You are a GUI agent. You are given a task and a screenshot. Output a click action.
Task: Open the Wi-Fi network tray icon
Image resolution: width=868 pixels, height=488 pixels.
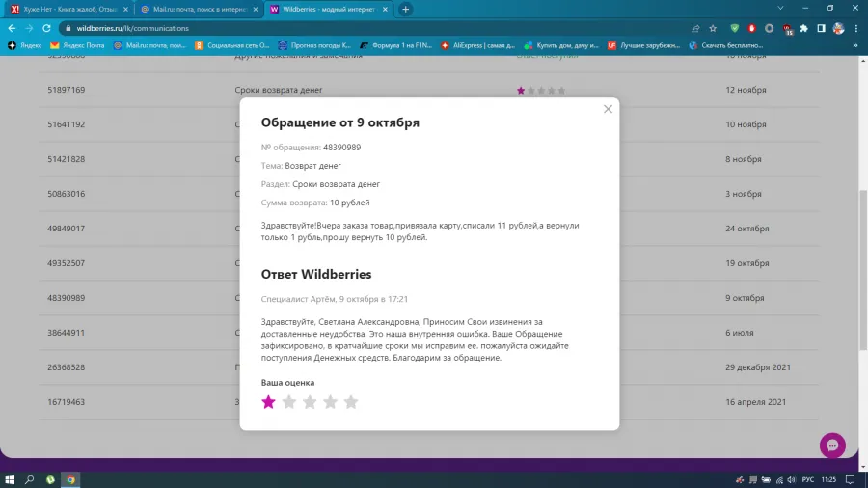coord(779,479)
